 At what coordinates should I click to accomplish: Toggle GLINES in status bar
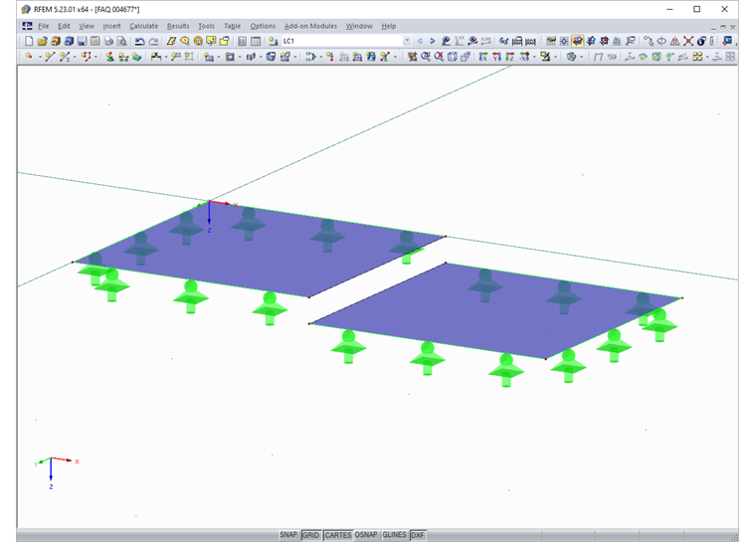394,535
